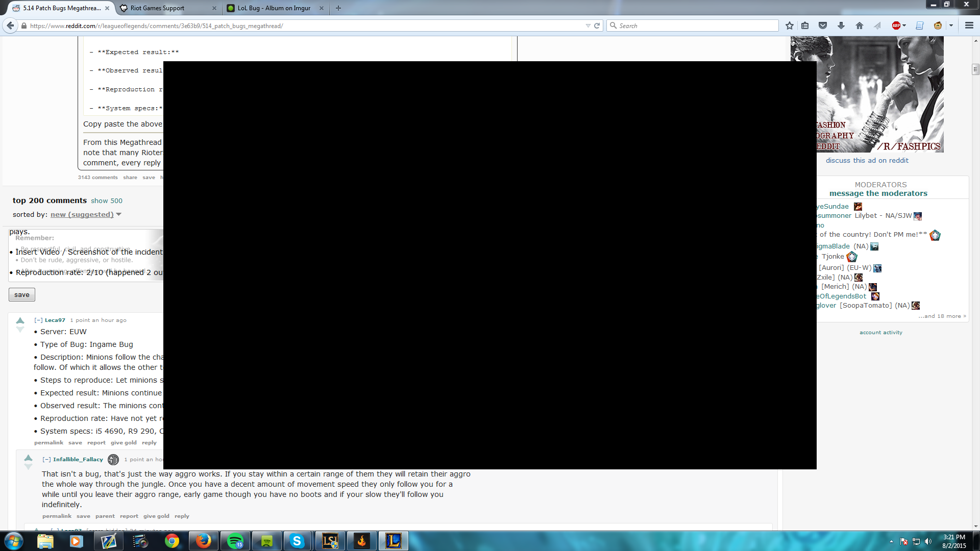Switch to the Riot Games Support tab

pyautogui.click(x=157, y=8)
